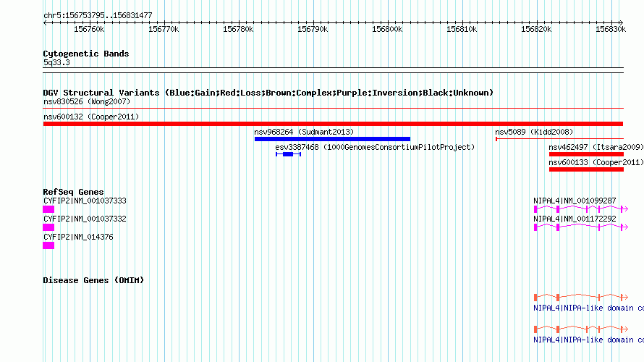Image resolution: width=644 pixels, height=362 pixels.
Task: Click the 156760k ruler tick label
Action: click(89, 29)
